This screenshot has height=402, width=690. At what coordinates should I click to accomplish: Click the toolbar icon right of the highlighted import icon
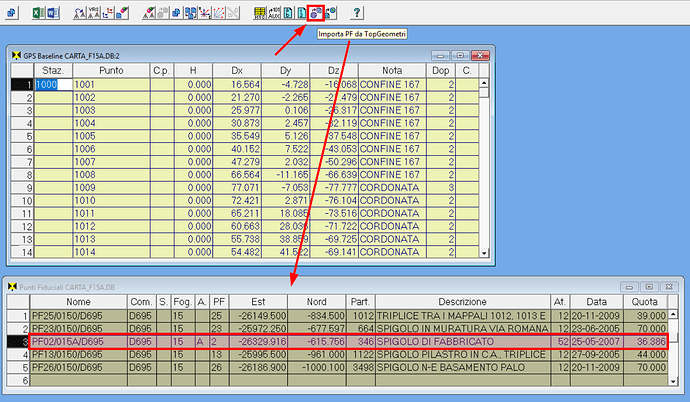[332, 13]
